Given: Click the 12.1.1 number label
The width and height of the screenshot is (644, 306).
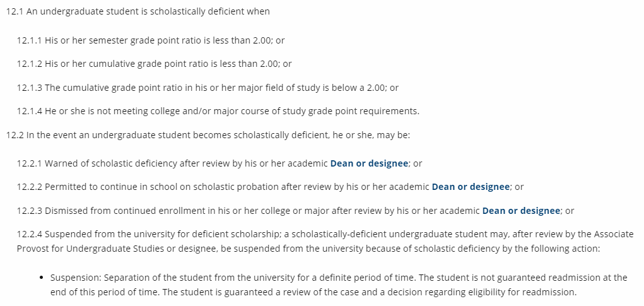Looking at the screenshot, I should (x=30, y=40).
